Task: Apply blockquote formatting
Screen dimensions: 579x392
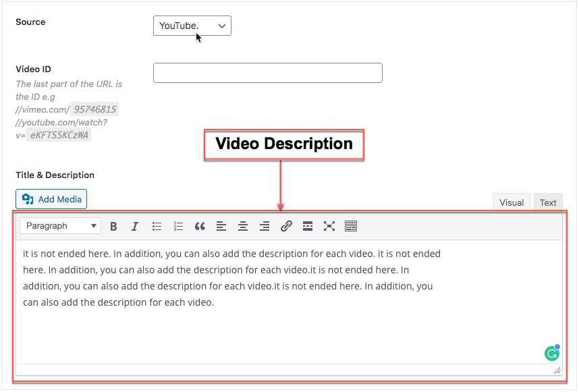Action: click(x=200, y=226)
